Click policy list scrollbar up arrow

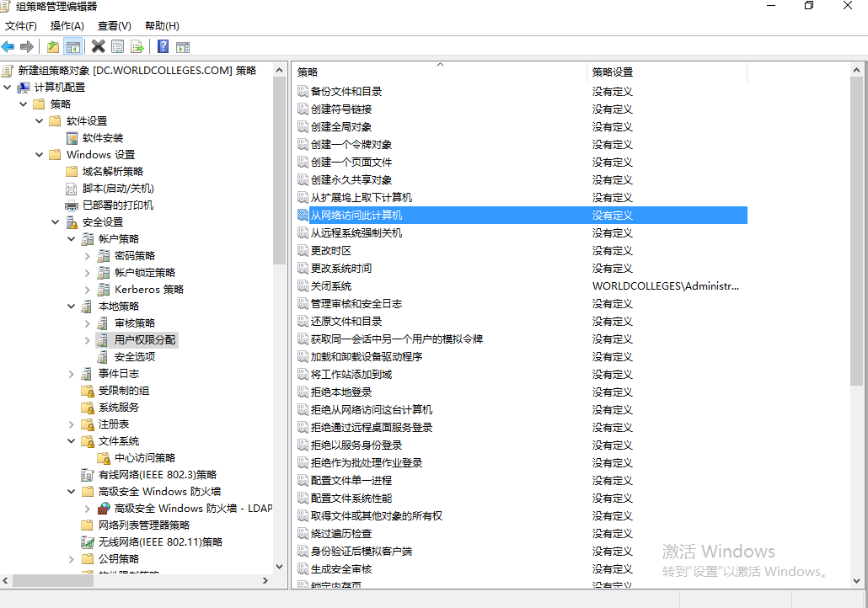point(856,70)
